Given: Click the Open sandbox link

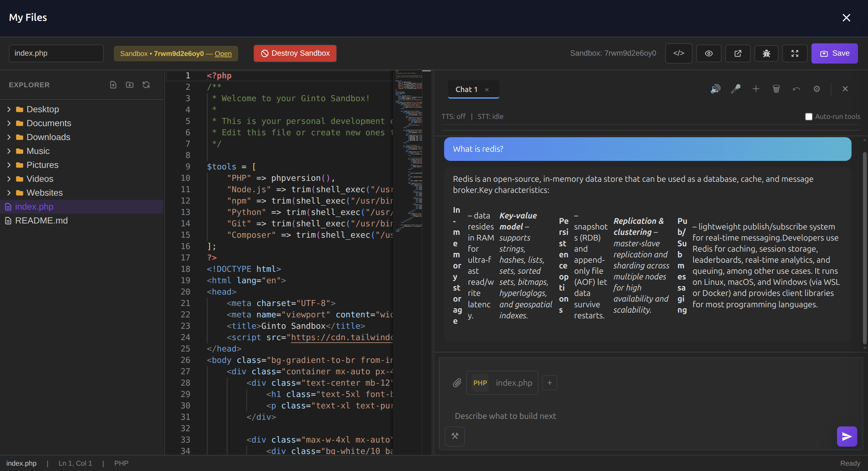Looking at the screenshot, I should (x=223, y=53).
